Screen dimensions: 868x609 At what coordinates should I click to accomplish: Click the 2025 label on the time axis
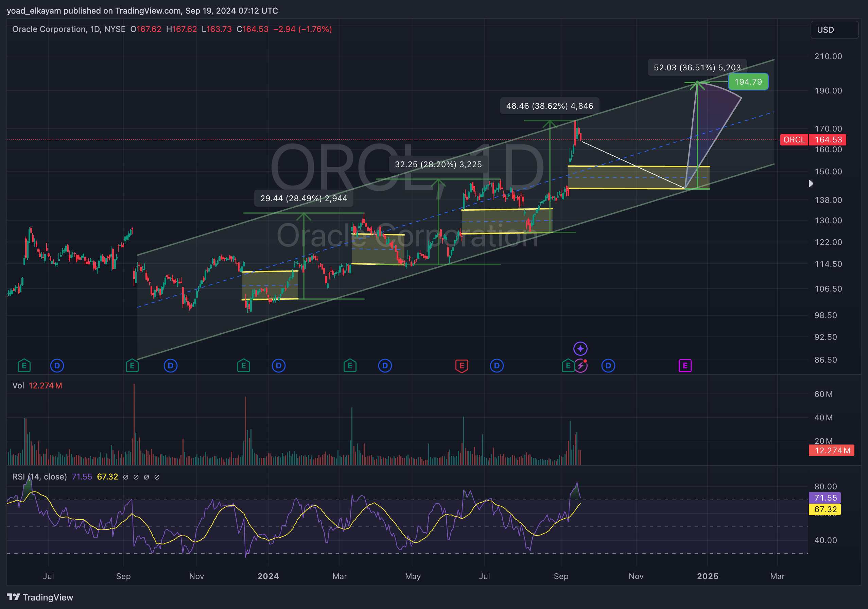pos(708,576)
